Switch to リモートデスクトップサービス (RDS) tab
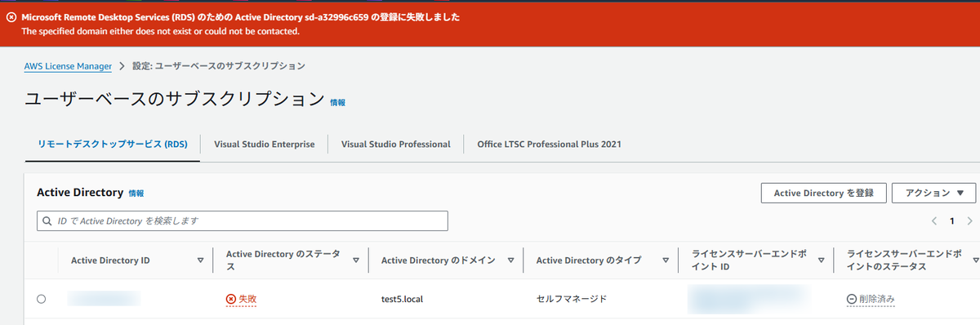 pos(113,144)
